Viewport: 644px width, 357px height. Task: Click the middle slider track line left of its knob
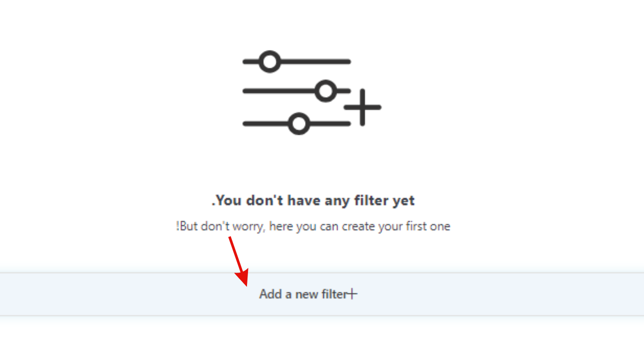tap(279, 91)
